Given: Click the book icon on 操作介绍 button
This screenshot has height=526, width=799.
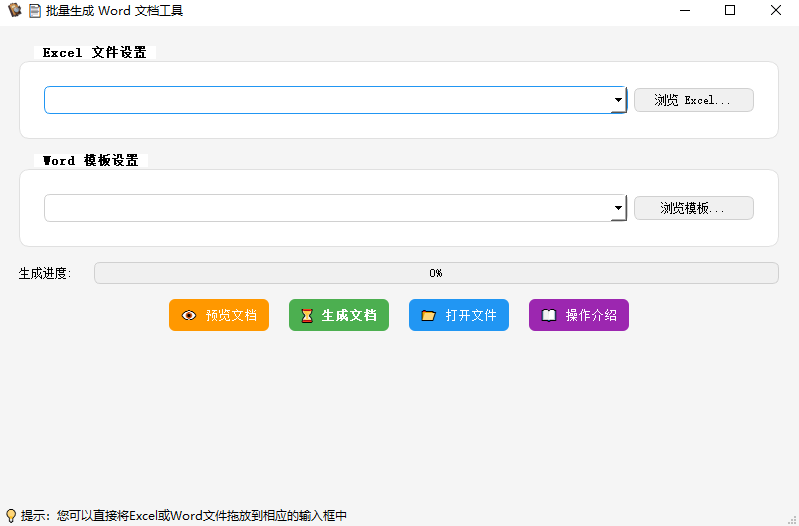Looking at the screenshot, I should 548,315.
